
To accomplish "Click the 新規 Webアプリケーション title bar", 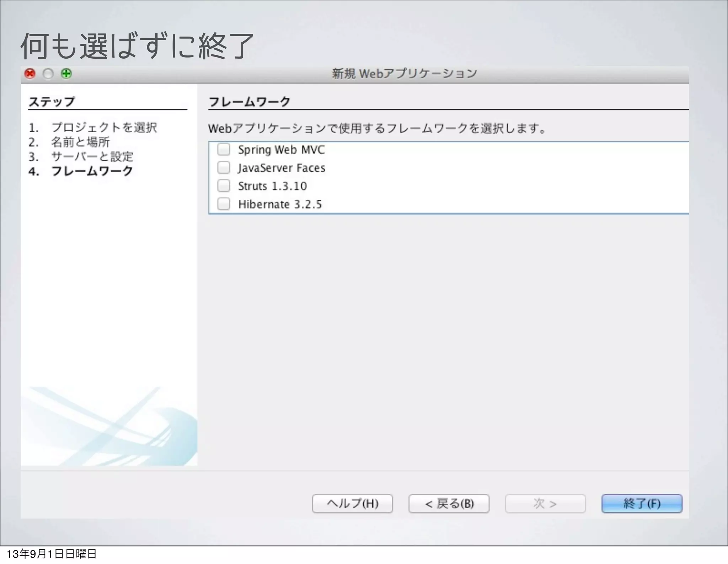I will [404, 74].
